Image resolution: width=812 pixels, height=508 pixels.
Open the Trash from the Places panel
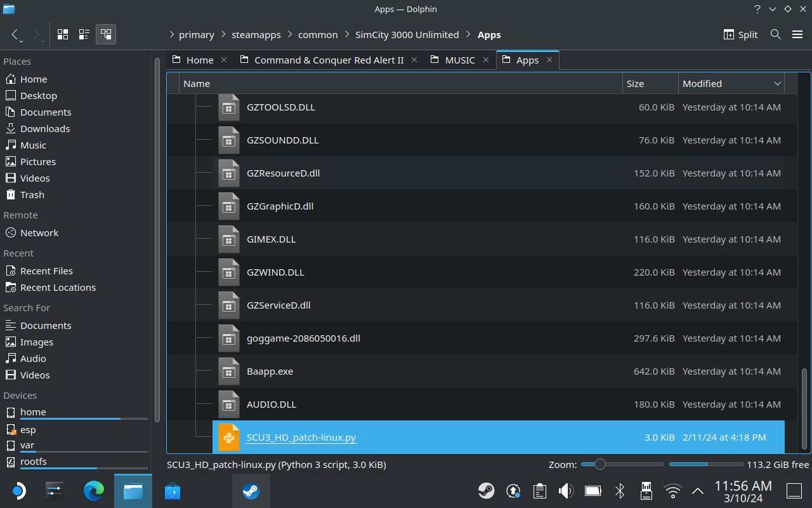click(x=32, y=194)
